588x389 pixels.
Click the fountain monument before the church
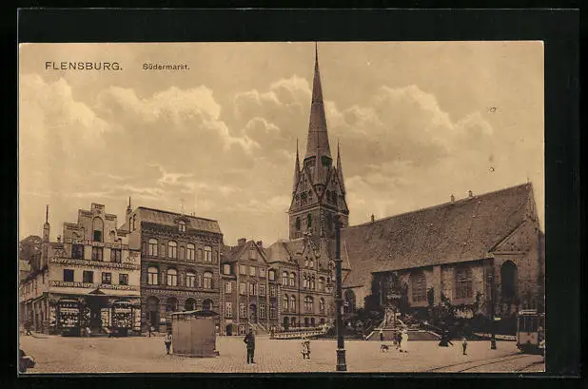[x=392, y=304]
